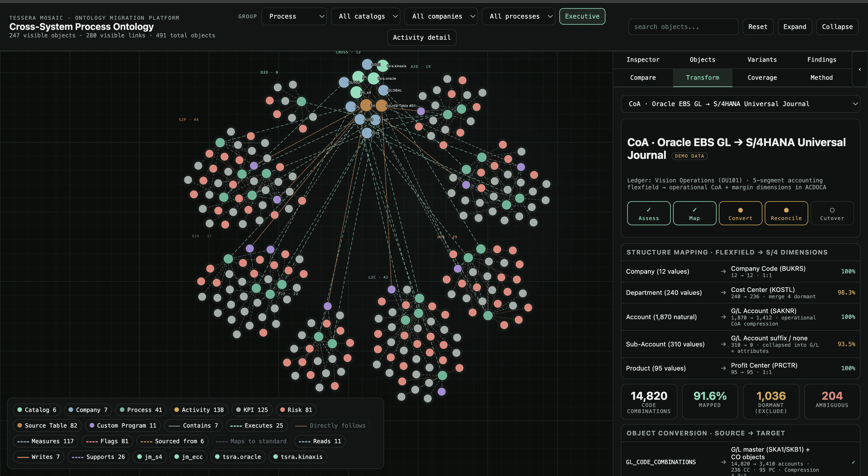Enable Directly follows link filter
The width and height of the screenshot is (868, 476).
[330, 426]
